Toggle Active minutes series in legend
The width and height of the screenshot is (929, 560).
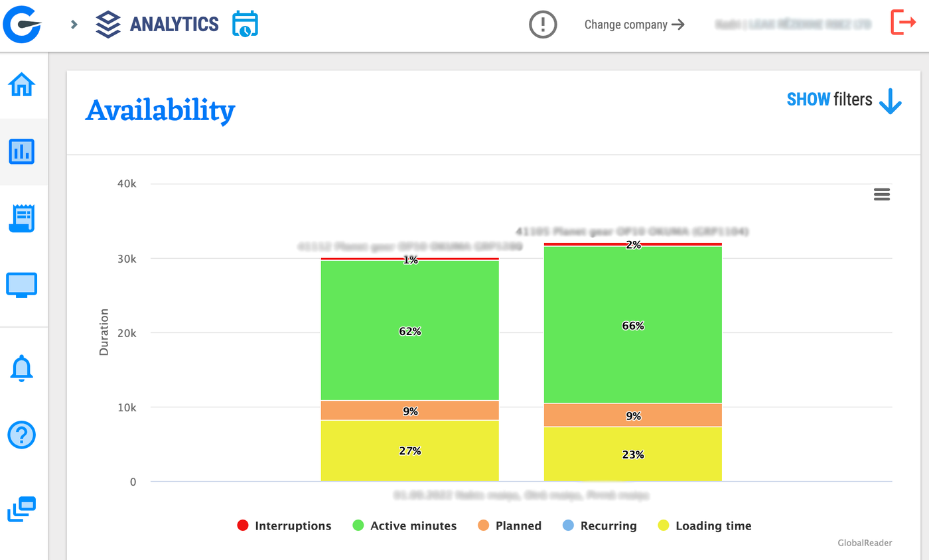pos(404,525)
